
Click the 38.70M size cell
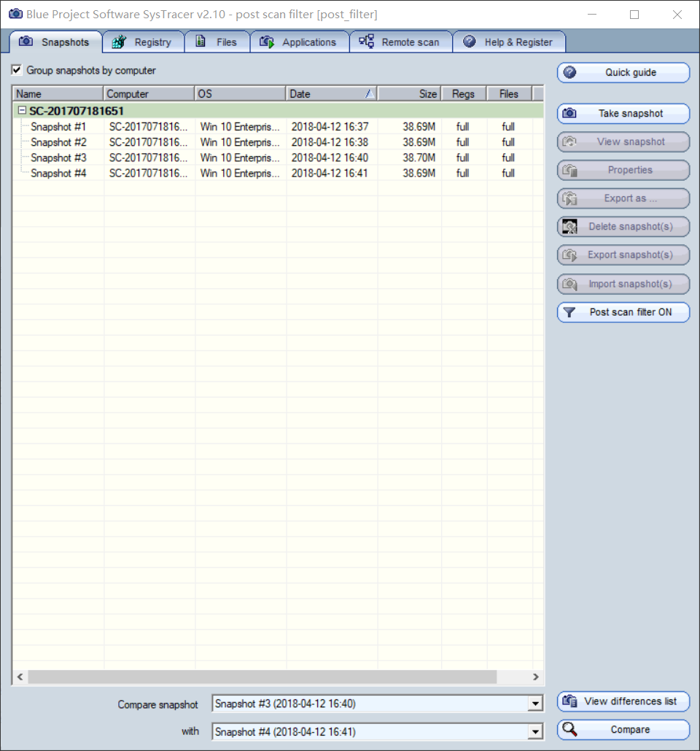tap(419, 157)
